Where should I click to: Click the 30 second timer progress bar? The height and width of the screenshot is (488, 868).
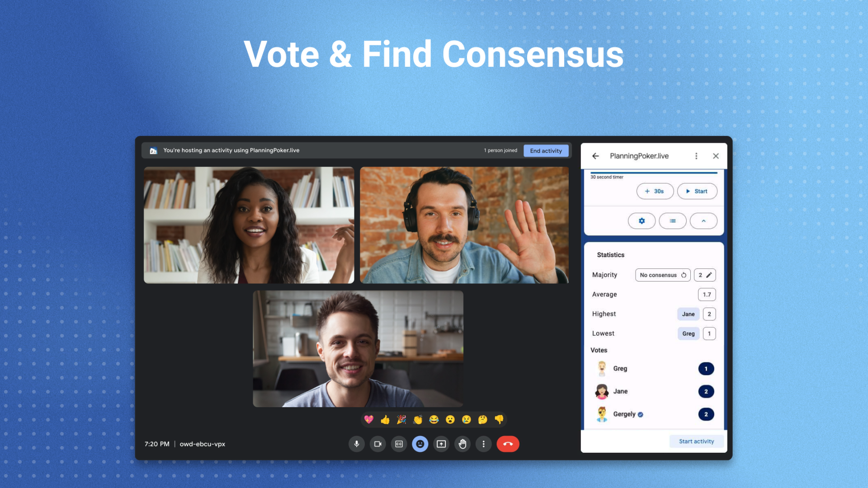coord(655,172)
